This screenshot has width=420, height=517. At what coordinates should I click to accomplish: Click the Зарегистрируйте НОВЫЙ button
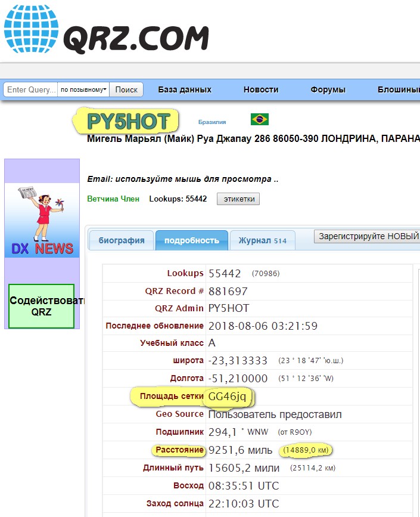pyautogui.click(x=368, y=236)
